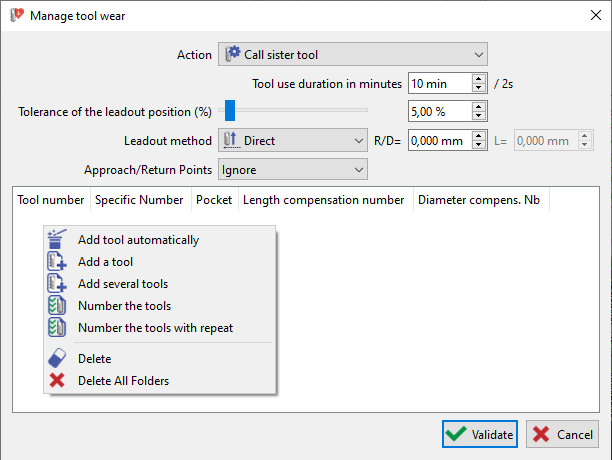Screen dimensions: 612x460
Task: Expand the Leadout method Direct dropdown
Action: click(292, 142)
